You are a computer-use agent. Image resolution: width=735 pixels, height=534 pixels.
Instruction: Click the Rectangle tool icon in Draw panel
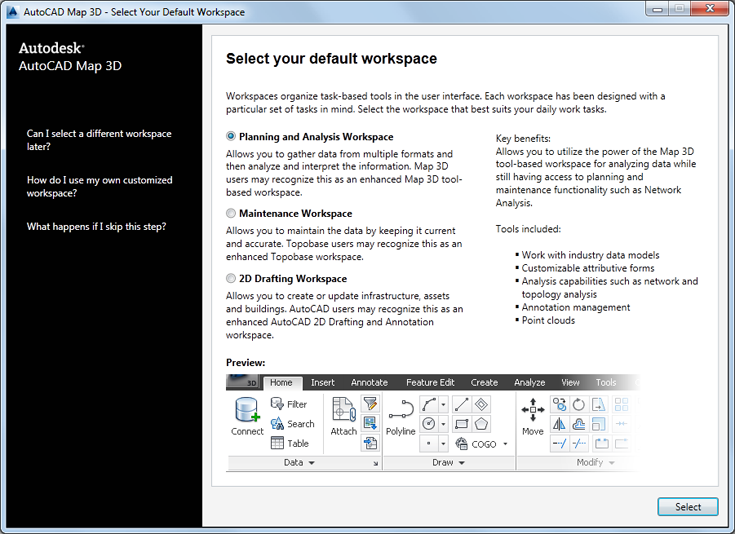(461, 424)
